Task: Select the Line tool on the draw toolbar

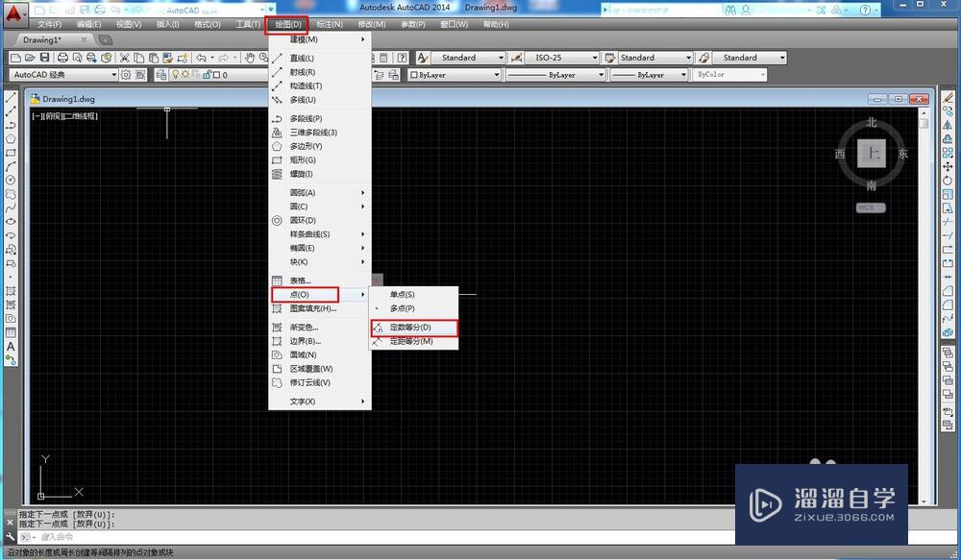Action: [11, 96]
